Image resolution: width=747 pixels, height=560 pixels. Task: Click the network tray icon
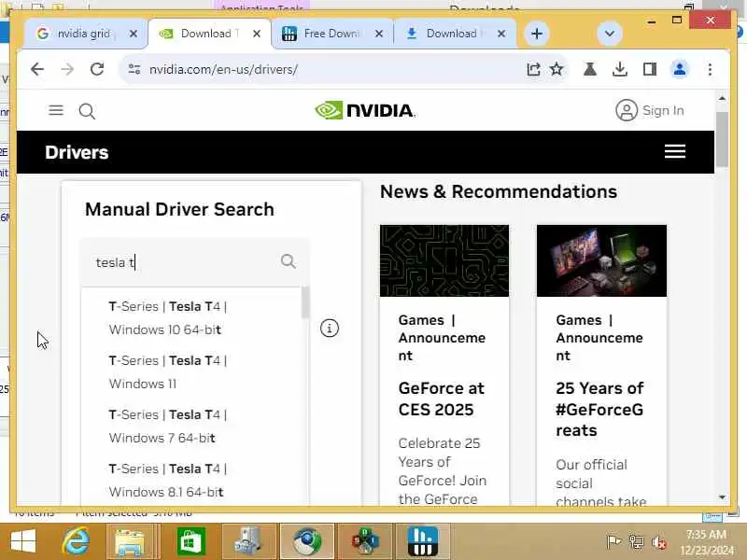(636, 542)
